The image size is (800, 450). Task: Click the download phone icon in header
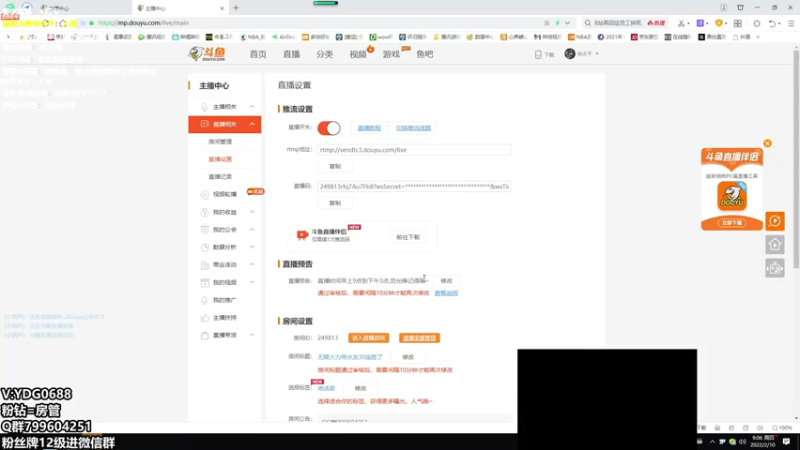(x=538, y=55)
